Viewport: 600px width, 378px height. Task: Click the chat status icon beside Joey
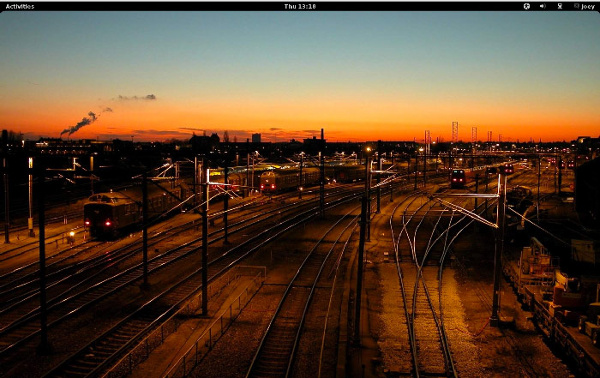[577, 6]
